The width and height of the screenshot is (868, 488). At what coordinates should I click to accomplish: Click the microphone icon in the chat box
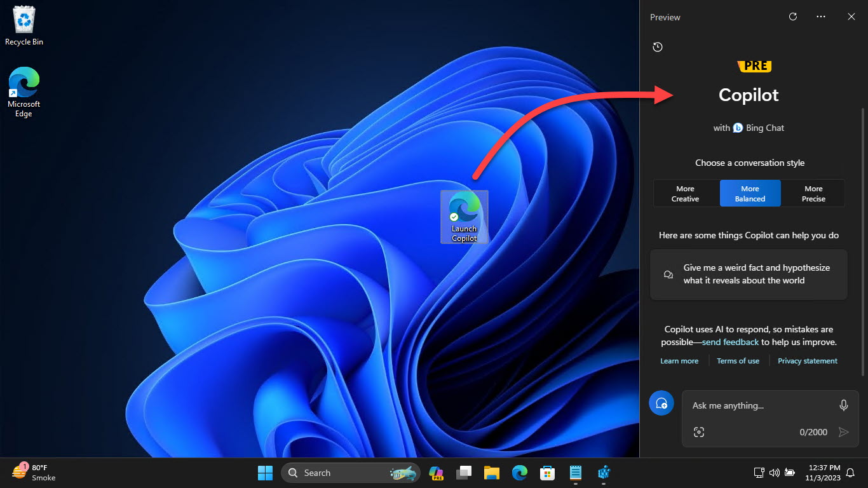click(843, 405)
